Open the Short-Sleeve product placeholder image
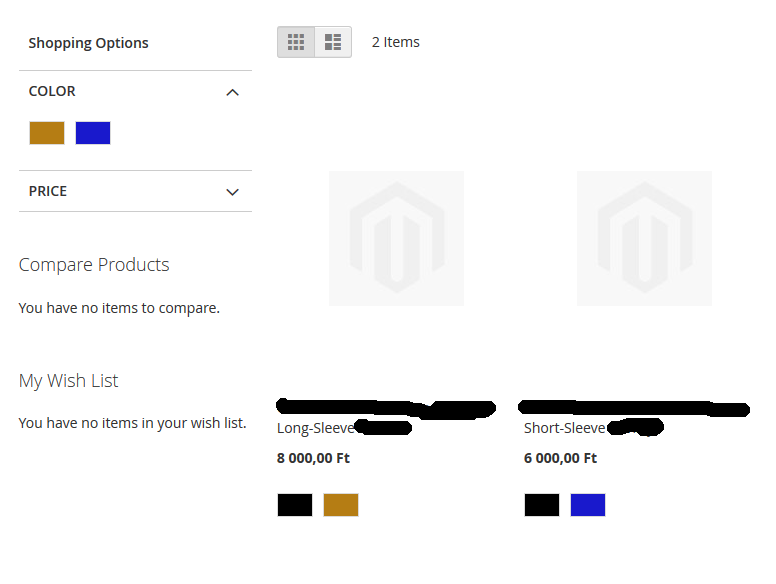This screenshot has width=776, height=584. (644, 238)
